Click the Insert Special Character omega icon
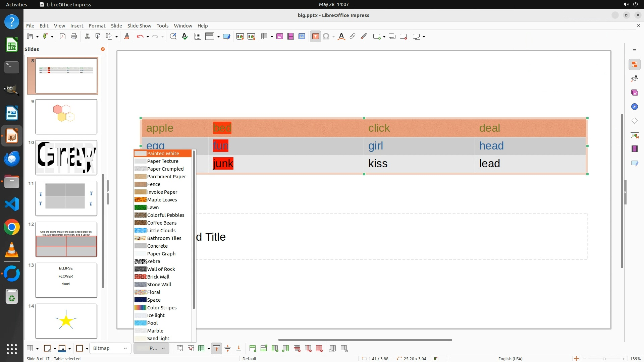The height and width of the screenshot is (362, 644). [x=326, y=37]
